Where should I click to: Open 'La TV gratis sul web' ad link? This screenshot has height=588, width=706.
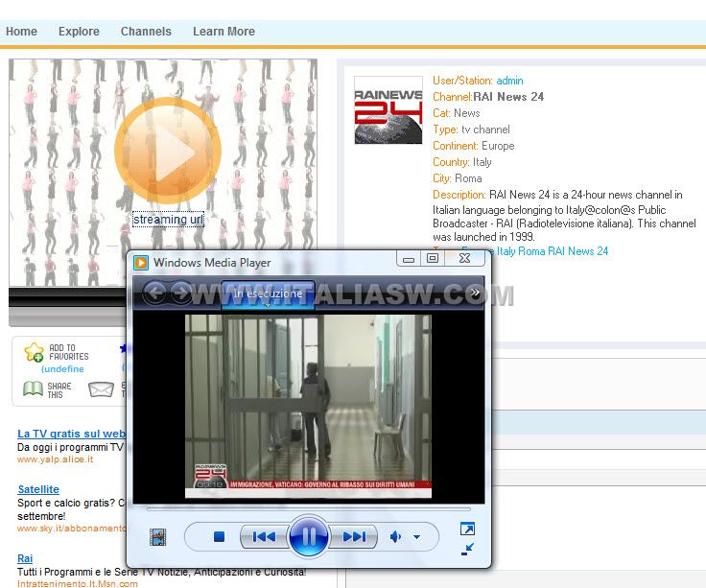tap(71, 434)
